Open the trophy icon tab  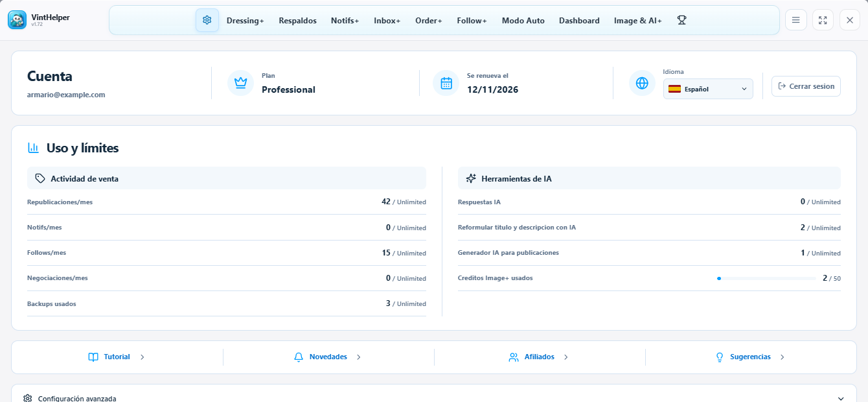tap(681, 20)
